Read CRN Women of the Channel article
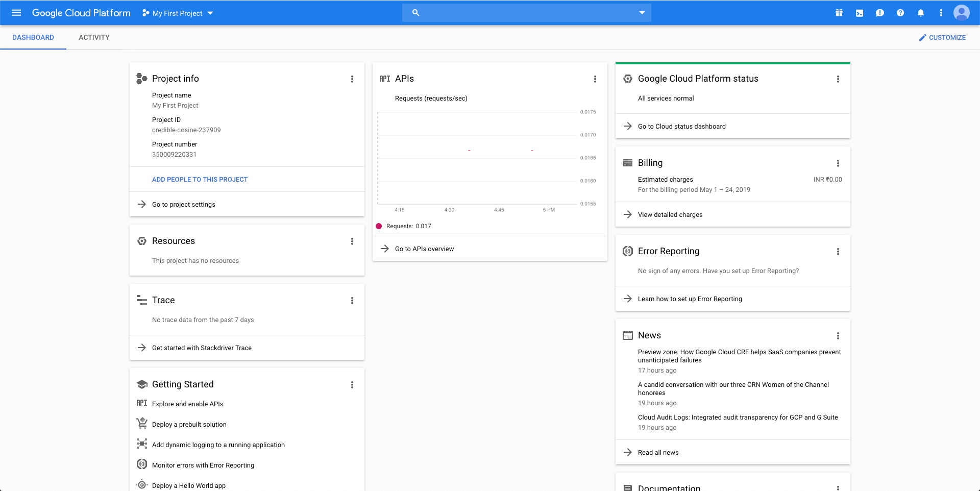The width and height of the screenshot is (980, 491). click(x=733, y=389)
